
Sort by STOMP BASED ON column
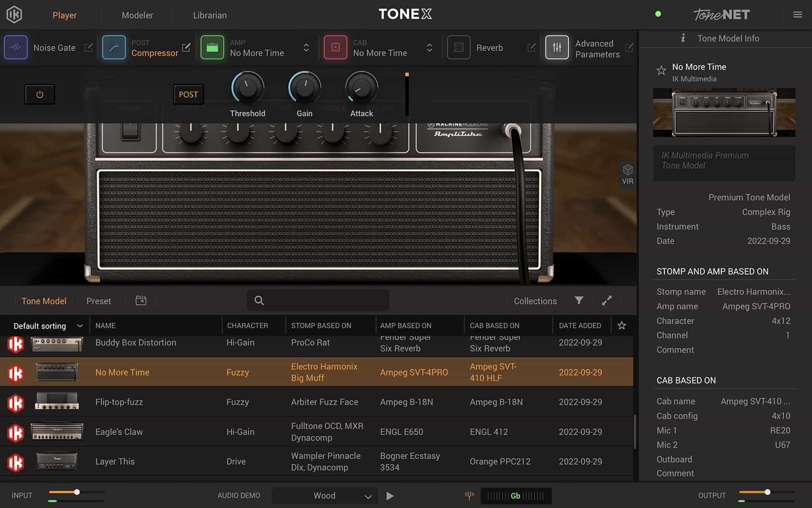pos(321,326)
